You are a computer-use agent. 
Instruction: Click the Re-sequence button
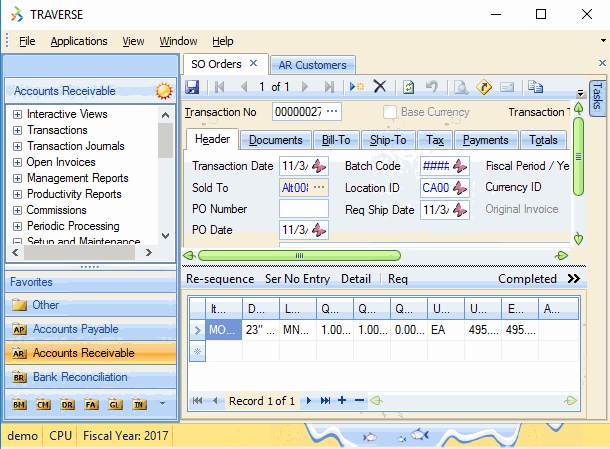pos(220,279)
